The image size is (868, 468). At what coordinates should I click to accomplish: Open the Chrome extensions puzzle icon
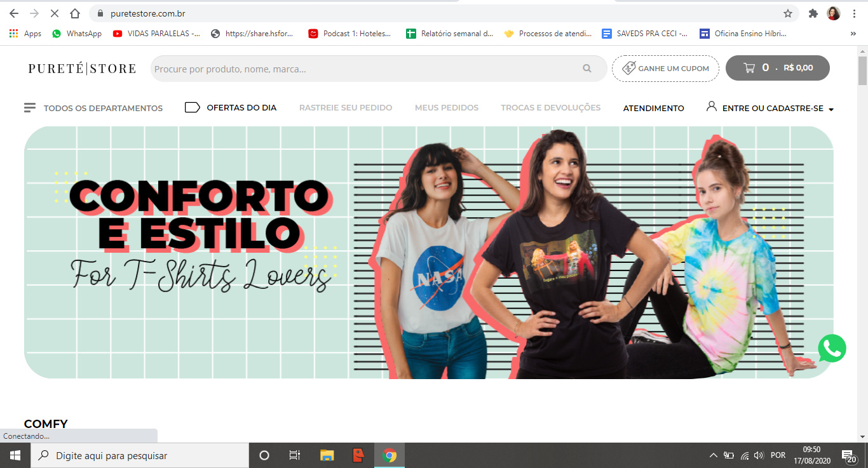point(813,13)
